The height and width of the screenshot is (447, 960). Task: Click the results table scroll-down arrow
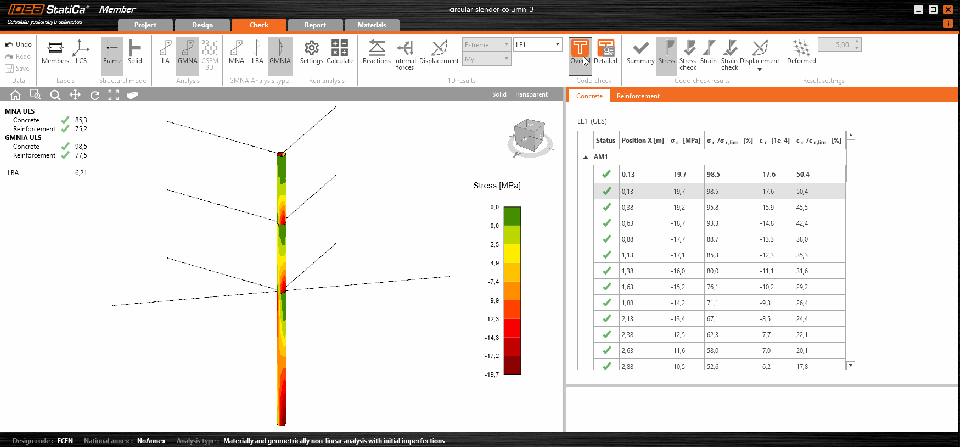(850, 365)
